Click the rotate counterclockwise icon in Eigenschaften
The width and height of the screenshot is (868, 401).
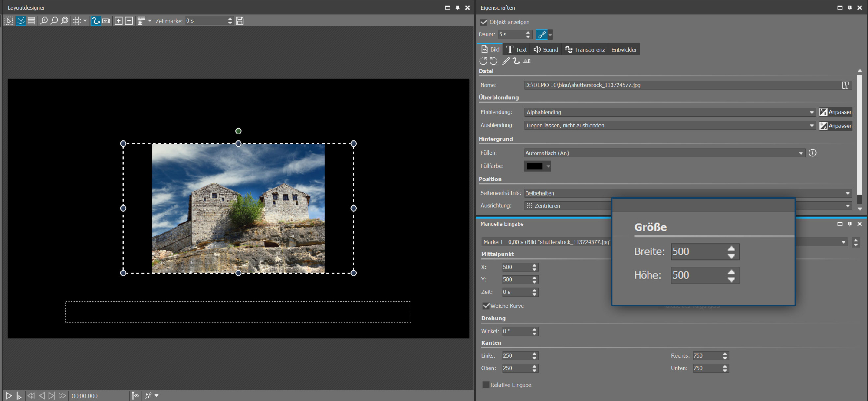[483, 61]
